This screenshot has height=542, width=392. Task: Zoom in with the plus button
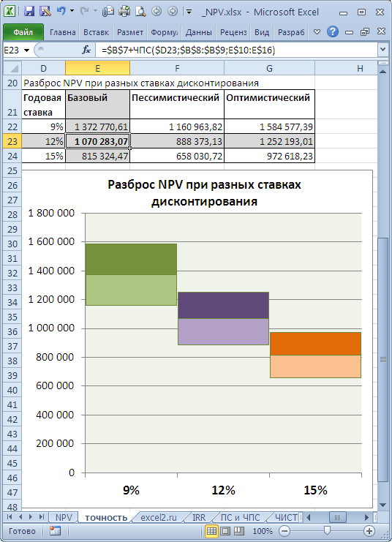[x=369, y=531]
